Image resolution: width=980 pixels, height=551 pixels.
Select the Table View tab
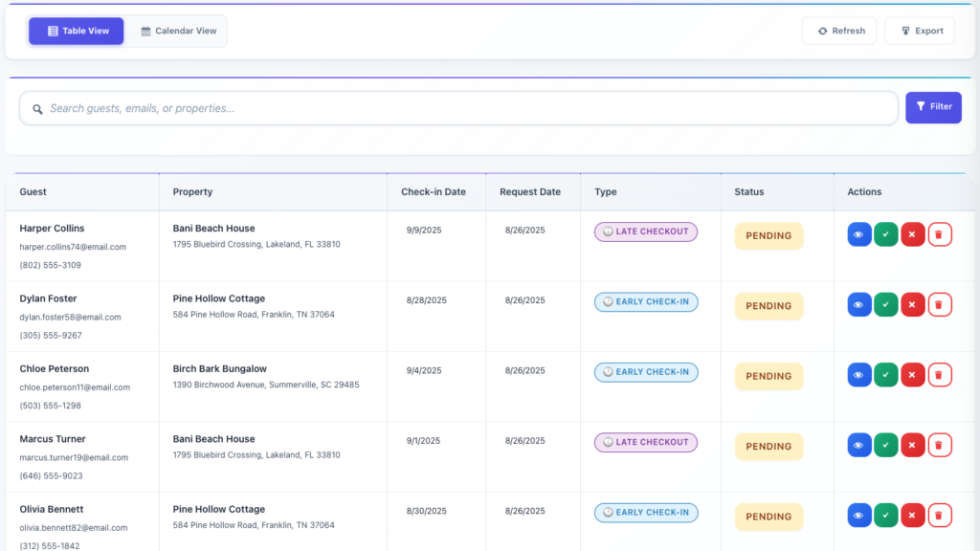click(77, 31)
